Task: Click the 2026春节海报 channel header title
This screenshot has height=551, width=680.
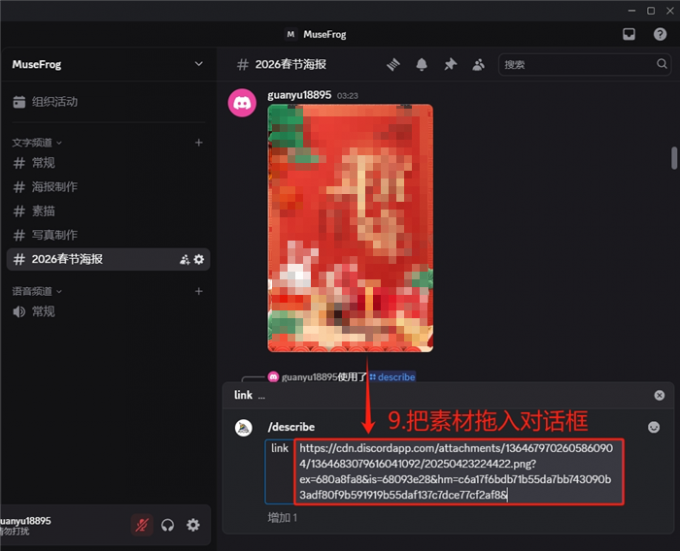Action: coord(291,65)
